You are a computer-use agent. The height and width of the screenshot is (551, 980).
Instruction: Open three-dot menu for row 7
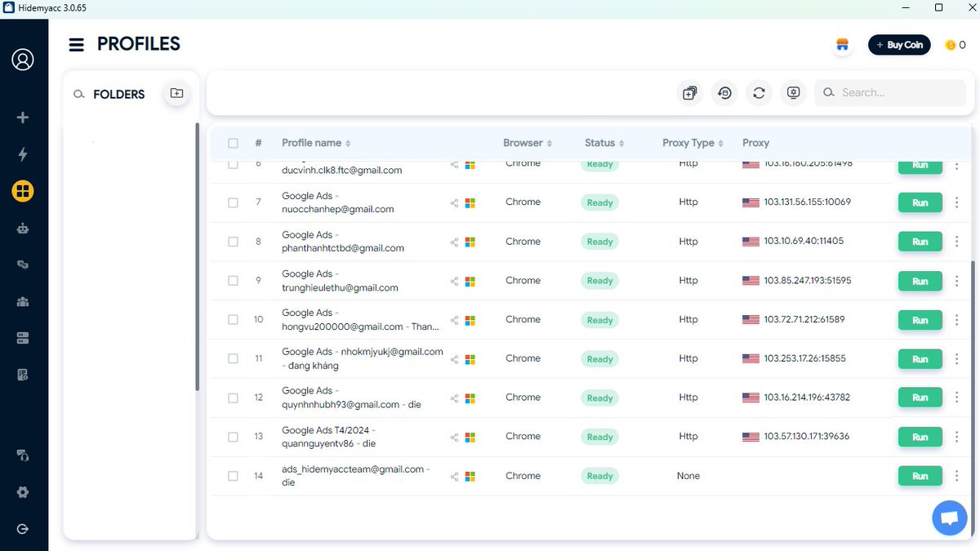(x=956, y=202)
